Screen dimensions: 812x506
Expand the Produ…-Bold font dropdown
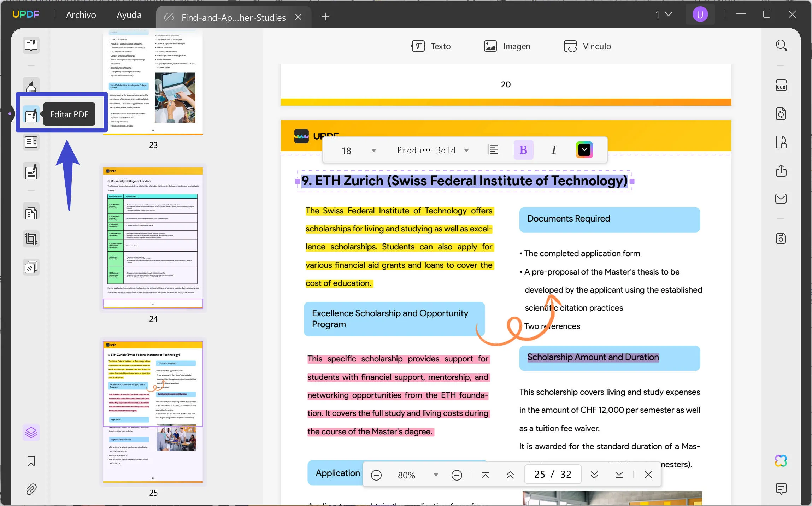point(466,150)
